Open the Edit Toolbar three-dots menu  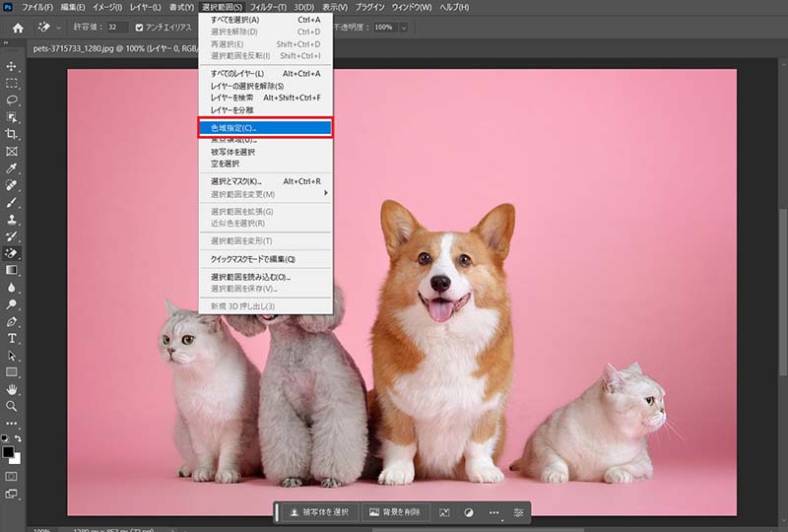(12, 423)
